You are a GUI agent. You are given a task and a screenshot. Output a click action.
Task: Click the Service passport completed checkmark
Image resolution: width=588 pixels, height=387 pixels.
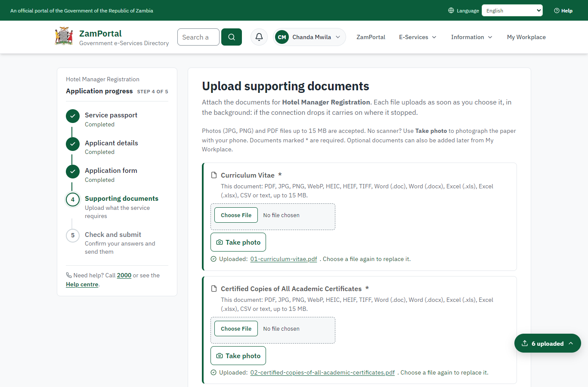tap(73, 116)
